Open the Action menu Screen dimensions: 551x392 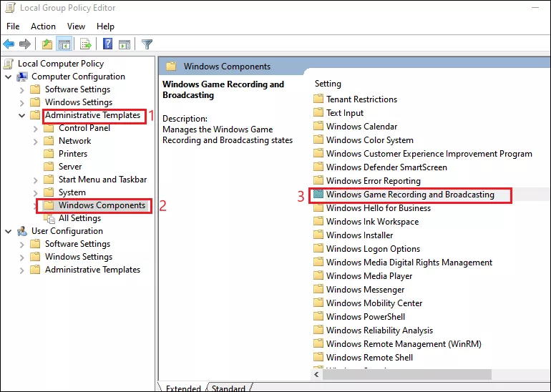[x=43, y=26]
